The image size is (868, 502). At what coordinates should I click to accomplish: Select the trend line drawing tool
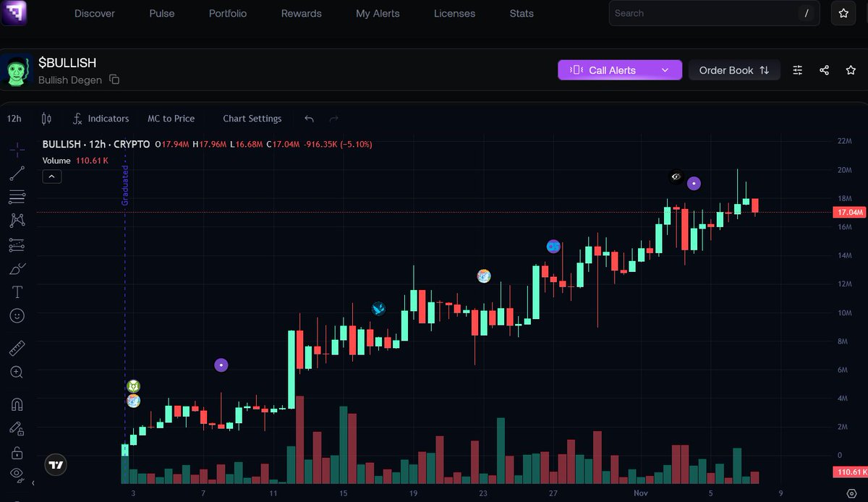pyautogui.click(x=17, y=173)
